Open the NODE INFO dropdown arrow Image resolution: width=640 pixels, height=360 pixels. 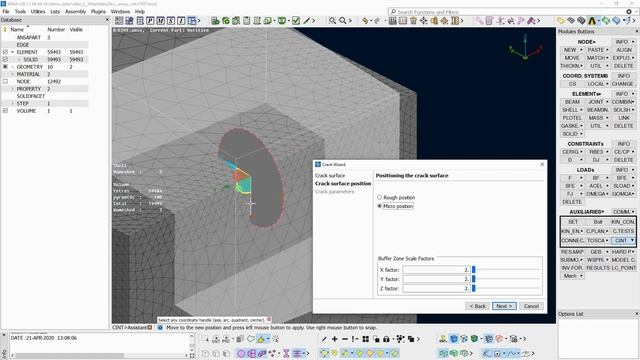[x=633, y=42]
